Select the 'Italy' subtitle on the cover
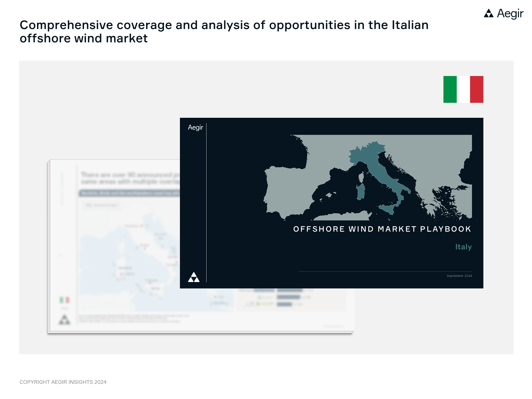This screenshot has height=399, width=532. 463,247
